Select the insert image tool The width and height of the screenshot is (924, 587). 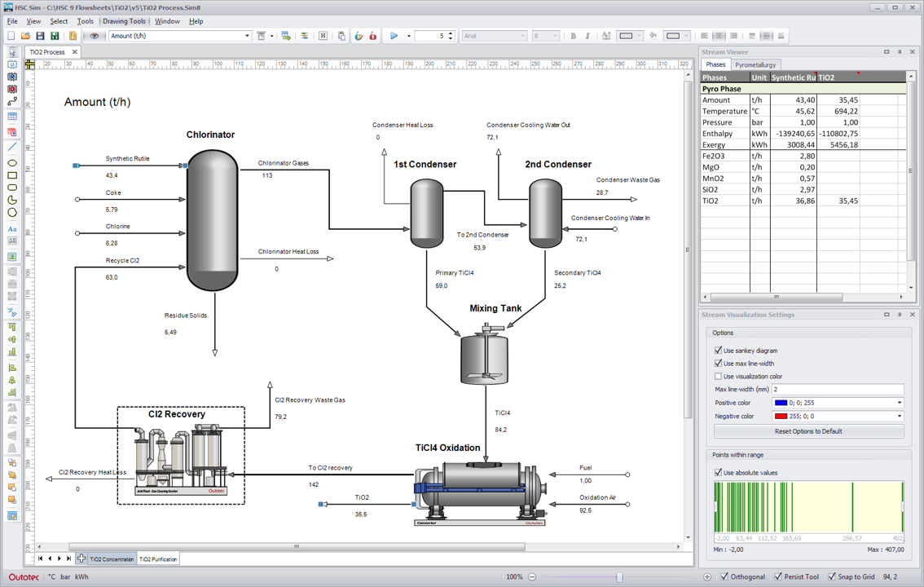tap(11, 257)
